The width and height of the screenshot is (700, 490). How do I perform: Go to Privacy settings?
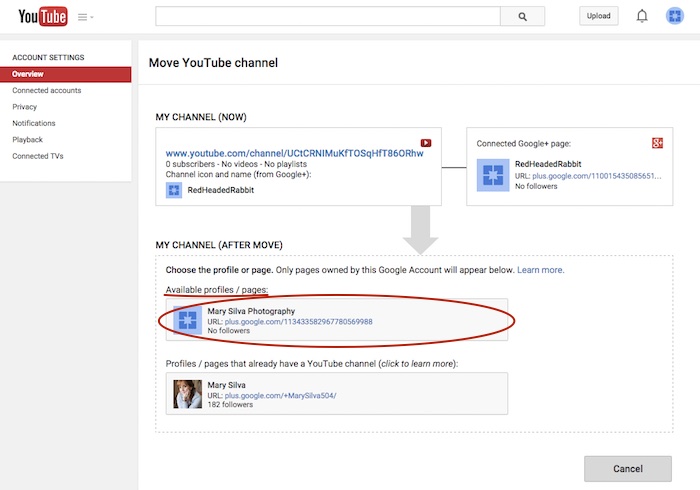click(x=25, y=107)
